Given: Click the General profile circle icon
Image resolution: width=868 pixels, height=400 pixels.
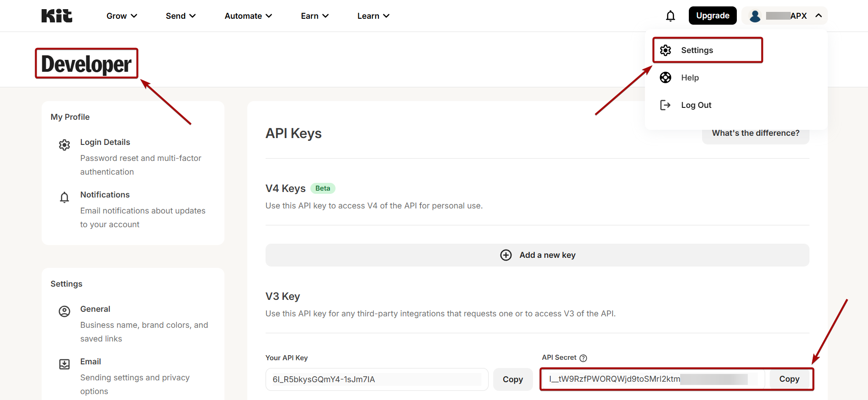Looking at the screenshot, I should [x=64, y=312].
